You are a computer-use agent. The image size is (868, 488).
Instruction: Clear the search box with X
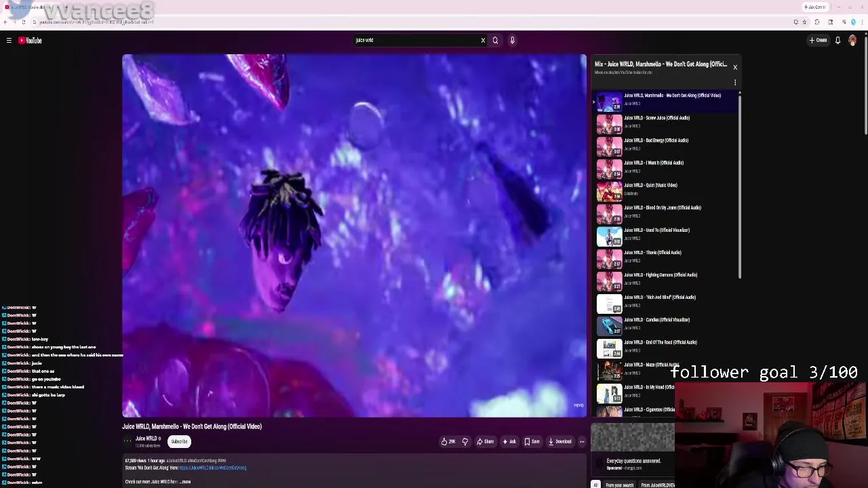[483, 41]
